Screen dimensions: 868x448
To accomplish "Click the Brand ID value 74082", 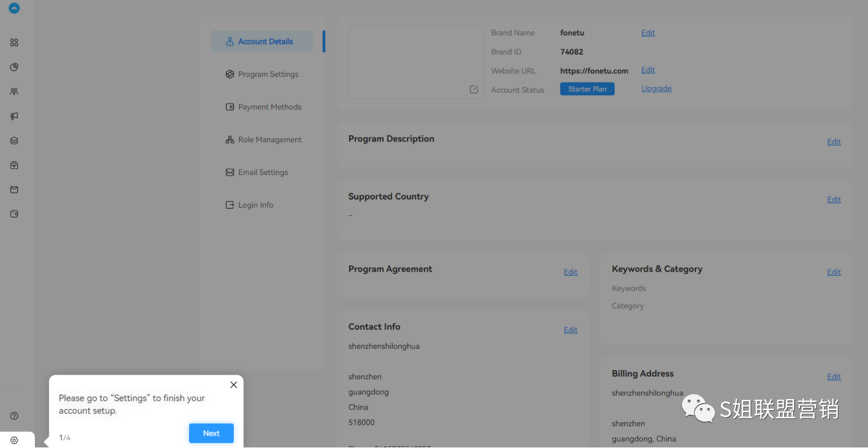I will point(571,52).
